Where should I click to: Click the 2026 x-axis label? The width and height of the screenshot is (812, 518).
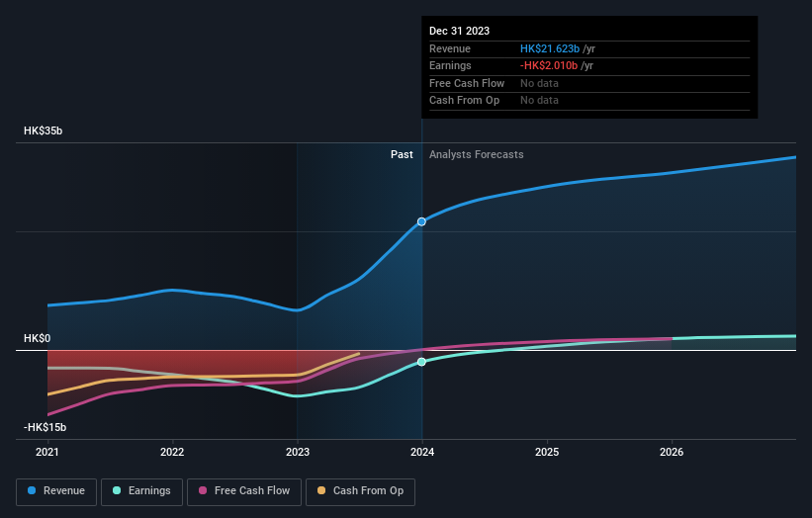click(672, 453)
